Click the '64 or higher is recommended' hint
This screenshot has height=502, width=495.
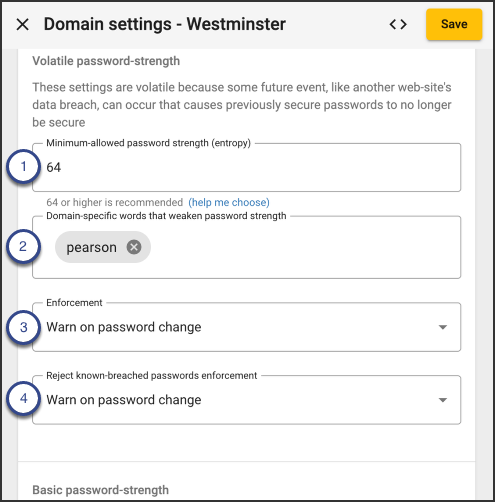pos(115,202)
